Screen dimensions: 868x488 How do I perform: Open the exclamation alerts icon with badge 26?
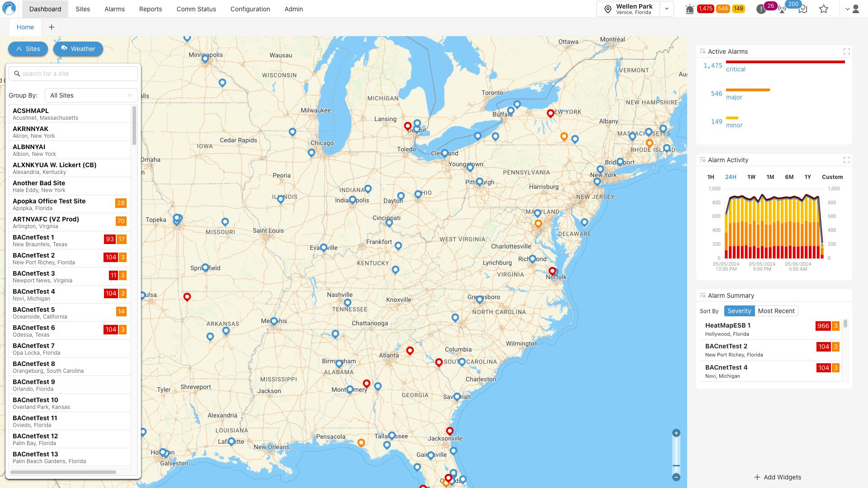point(761,9)
